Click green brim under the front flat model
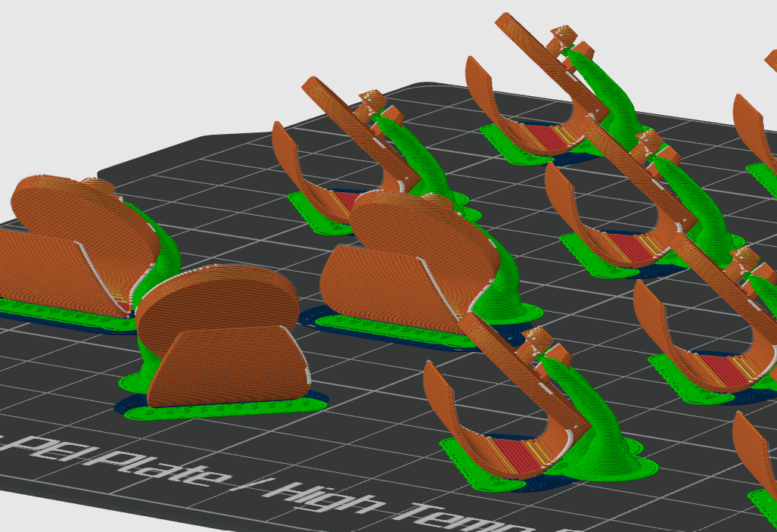 point(223,409)
